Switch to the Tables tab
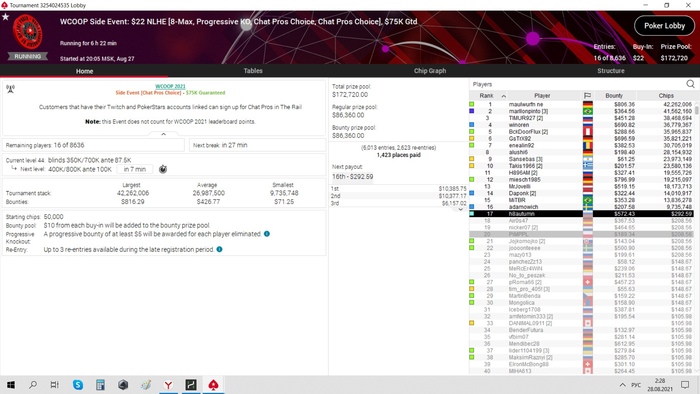This screenshot has width=700, height=394. pos(253,71)
